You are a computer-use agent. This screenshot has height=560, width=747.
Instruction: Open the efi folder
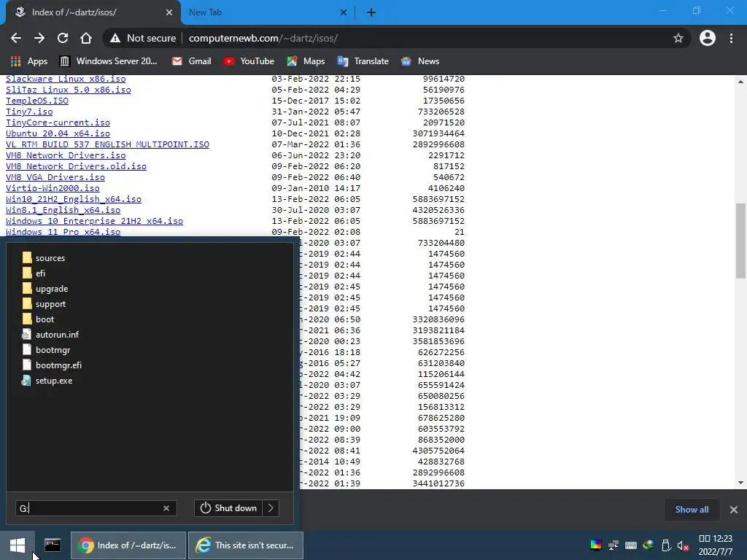pyautogui.click(x=34, y=273)
